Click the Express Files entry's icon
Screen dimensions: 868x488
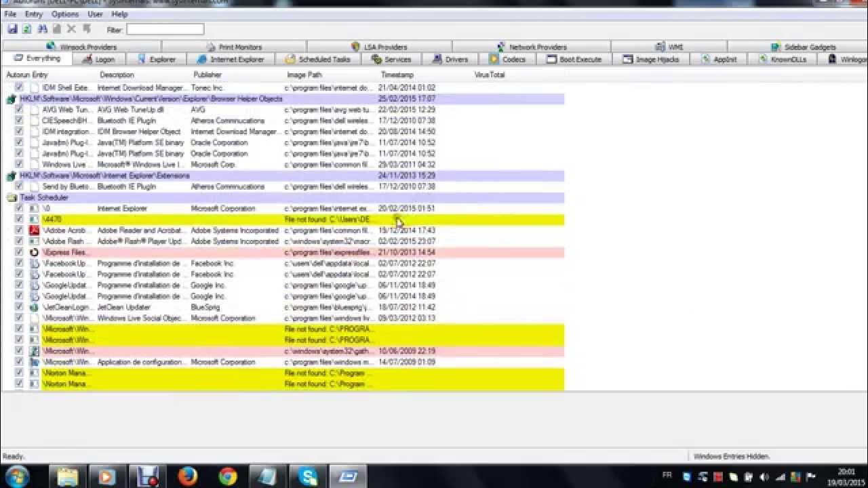tap(35, 252)
